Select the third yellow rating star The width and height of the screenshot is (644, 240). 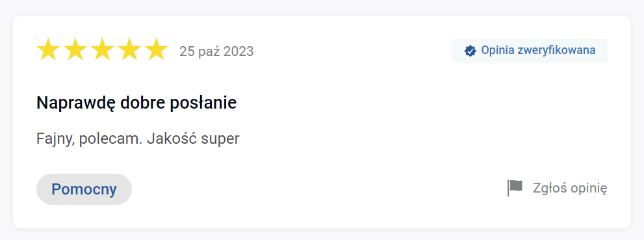pos(103,49)
